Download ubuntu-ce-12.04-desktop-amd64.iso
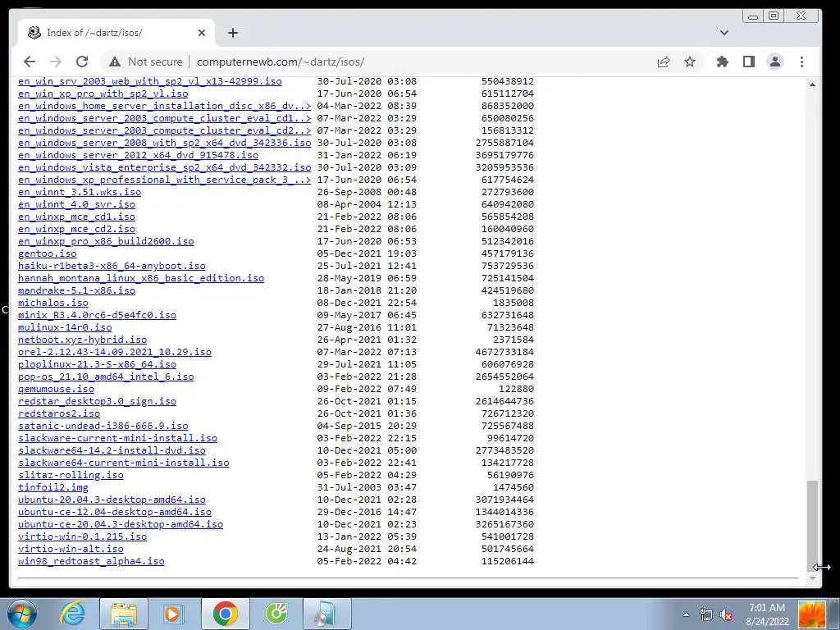Screen dimensions: 840x630 (115, 512)
